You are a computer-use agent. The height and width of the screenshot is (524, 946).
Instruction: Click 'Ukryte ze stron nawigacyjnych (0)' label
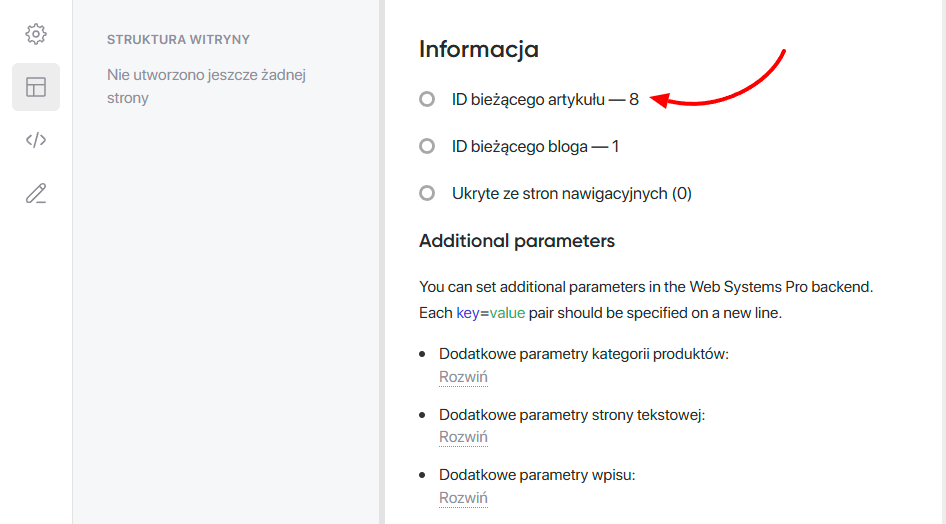point(571,193)
